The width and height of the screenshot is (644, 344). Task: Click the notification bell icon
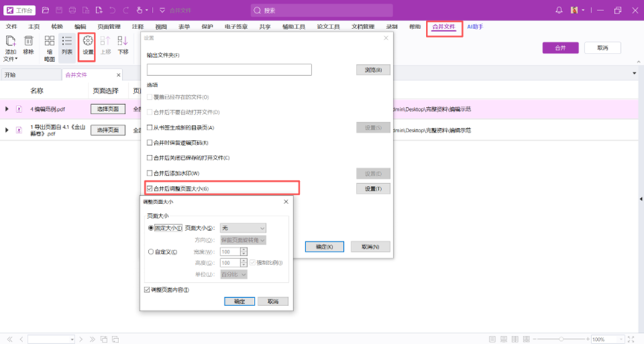559,10
